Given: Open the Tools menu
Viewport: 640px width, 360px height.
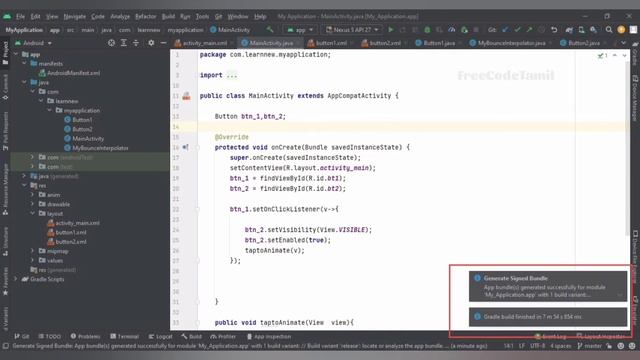Looking at the screenshot, I should (x=202, y=17).
